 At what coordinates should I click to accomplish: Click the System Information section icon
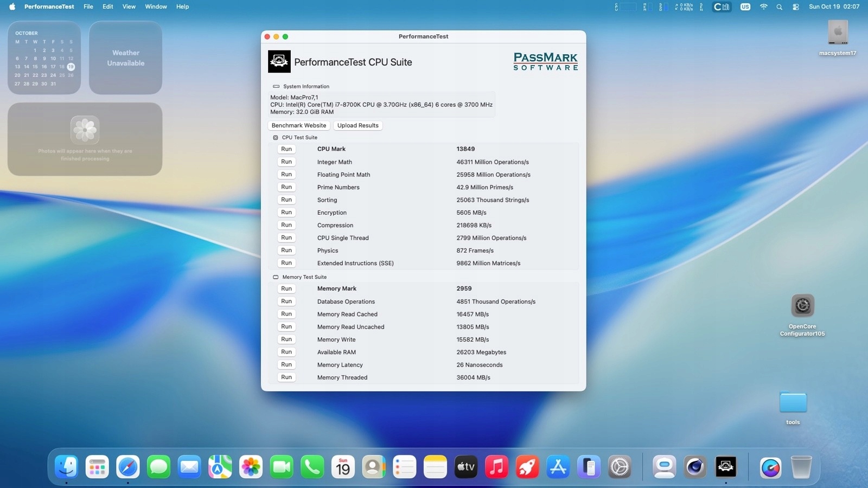(x=276, y=87)
